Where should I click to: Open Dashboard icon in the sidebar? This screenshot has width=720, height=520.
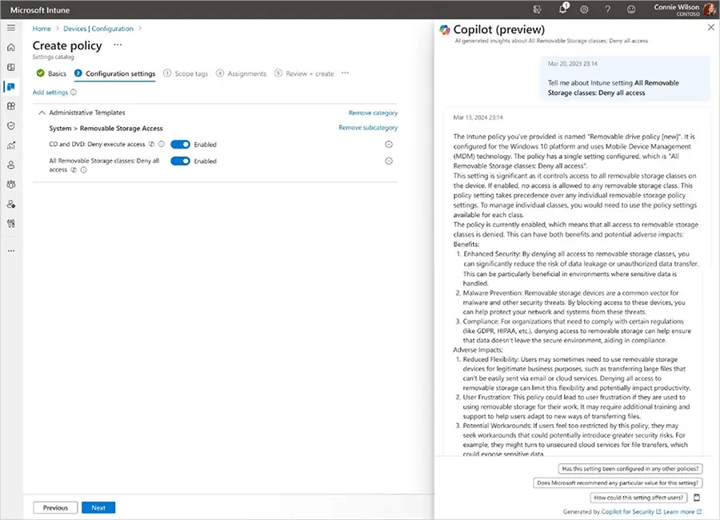11,67
